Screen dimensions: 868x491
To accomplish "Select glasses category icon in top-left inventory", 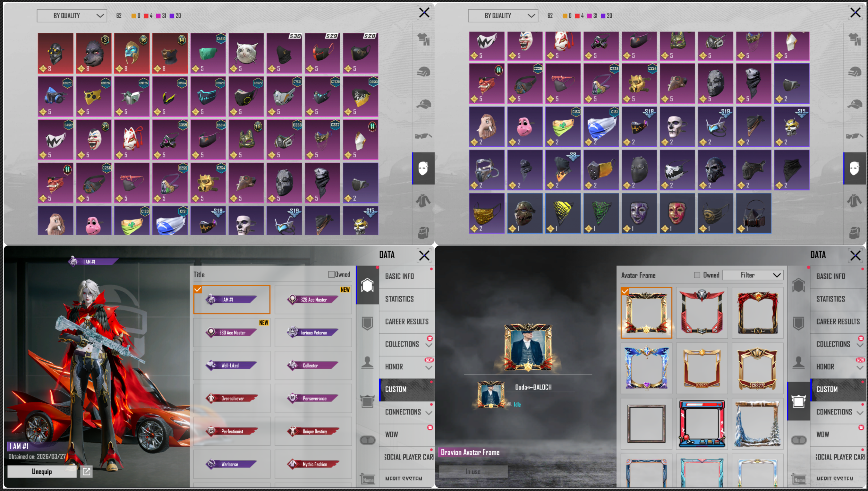I will tap(423, 136).
